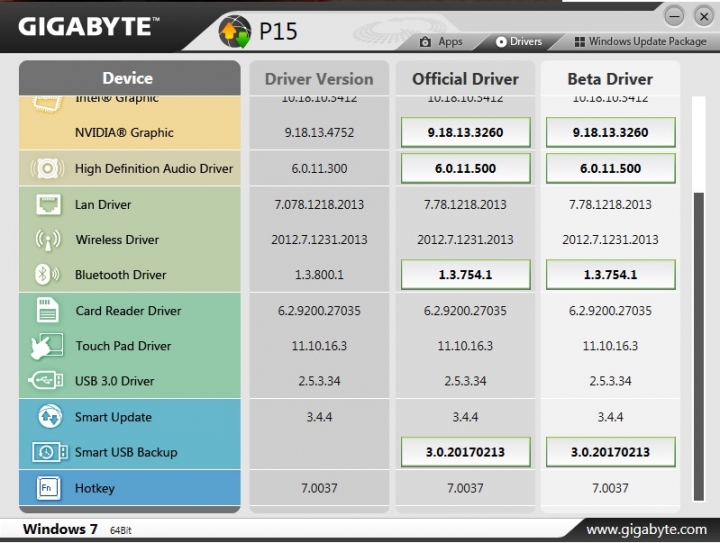Select the Smart USB Backup label

click(x=126, y=452)
